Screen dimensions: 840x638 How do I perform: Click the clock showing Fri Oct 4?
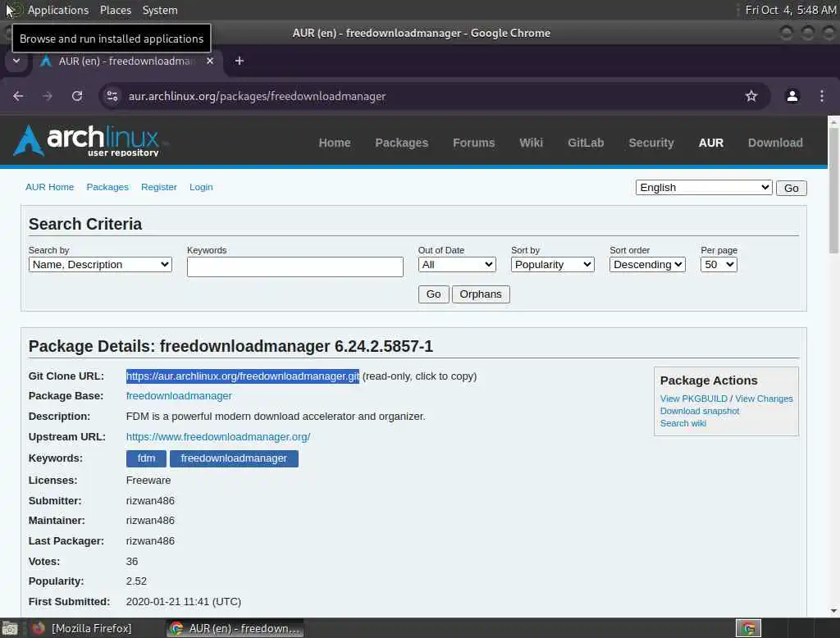click(x=791, y=10)
